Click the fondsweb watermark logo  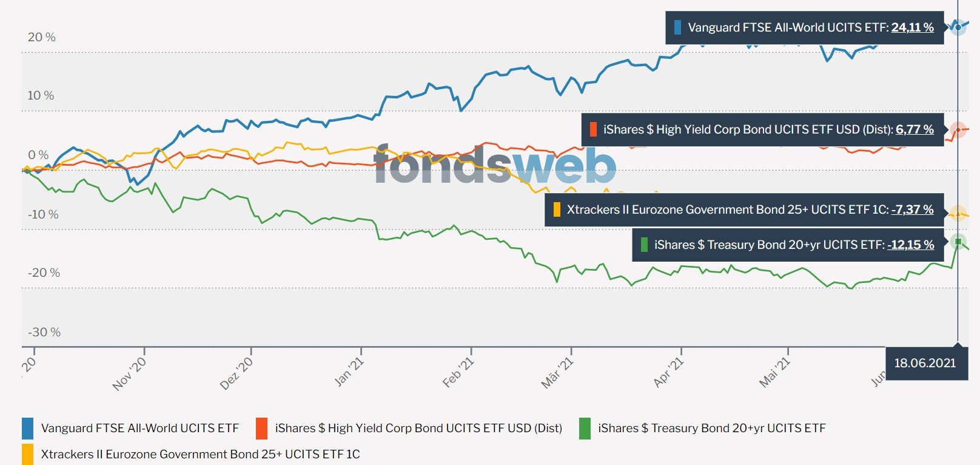coord(494,165)
